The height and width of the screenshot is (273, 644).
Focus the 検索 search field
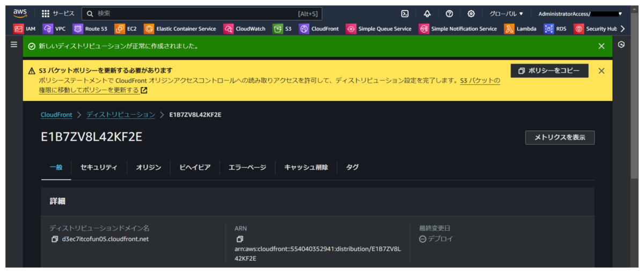tap(202, 13)
